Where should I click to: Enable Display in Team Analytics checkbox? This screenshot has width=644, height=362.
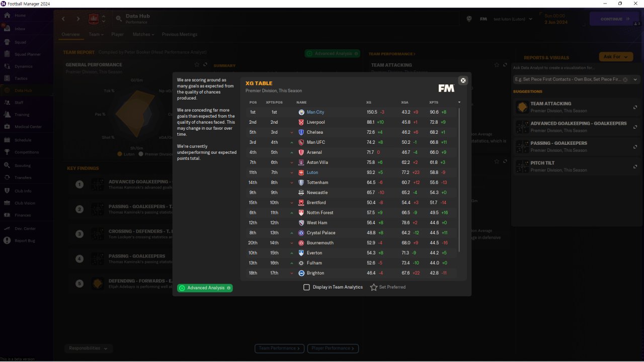coord(306,287)
